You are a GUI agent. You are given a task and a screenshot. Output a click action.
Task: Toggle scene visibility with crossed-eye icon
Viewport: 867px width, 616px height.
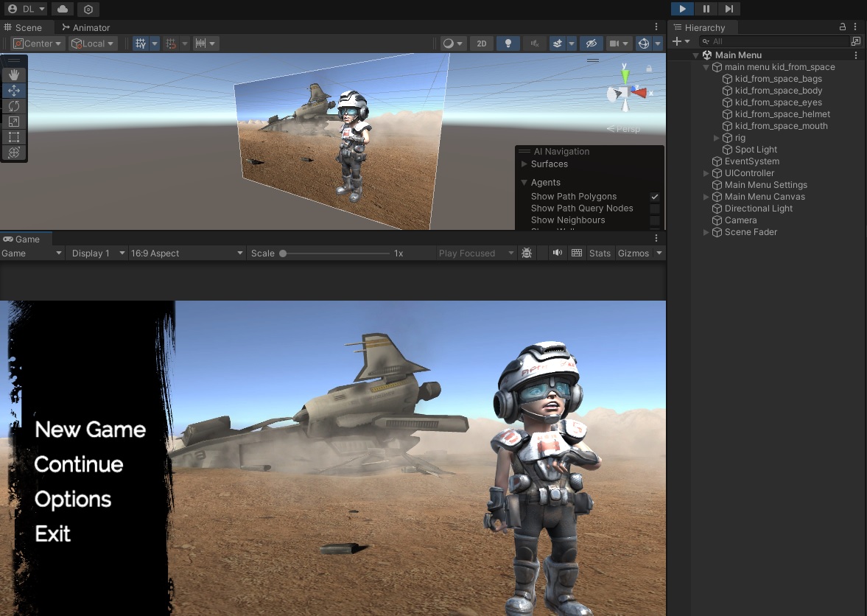tap(591, 43)
